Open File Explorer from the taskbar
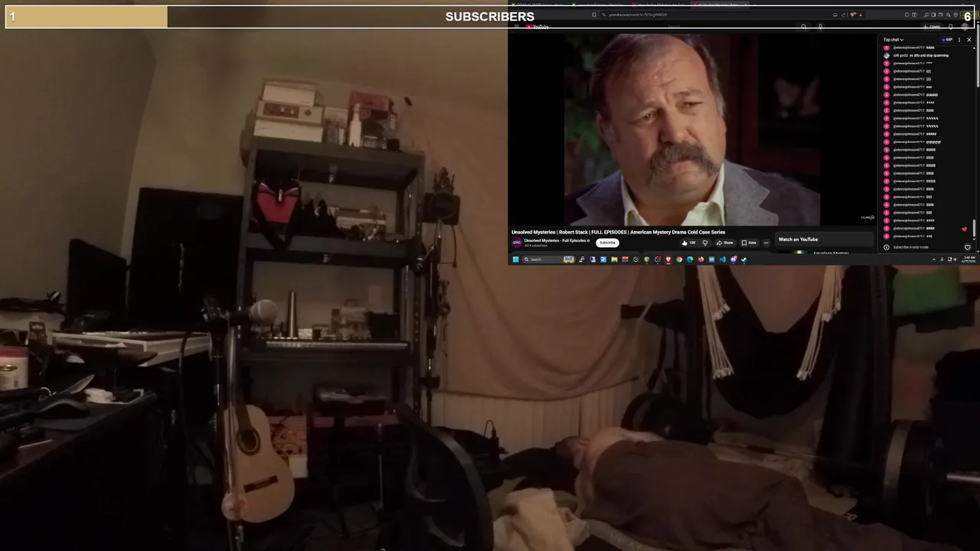This screenshot has height=551, width=980. pos(614,259)
